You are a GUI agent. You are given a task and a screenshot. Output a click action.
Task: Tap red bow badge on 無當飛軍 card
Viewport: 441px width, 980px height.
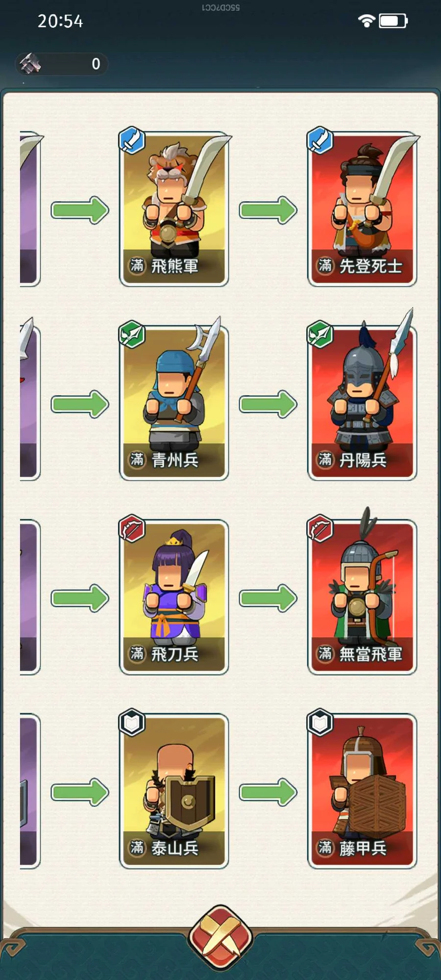320,528
